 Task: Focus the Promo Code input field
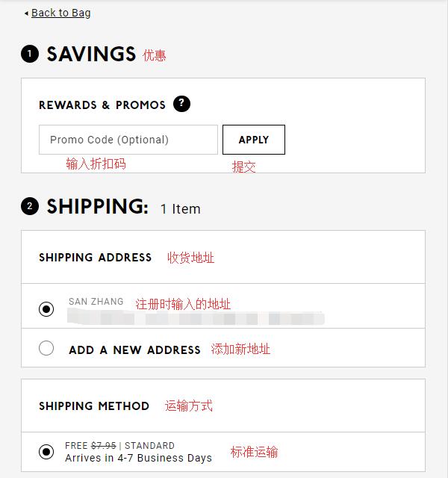pyautogui.click(x=128, y=140)
